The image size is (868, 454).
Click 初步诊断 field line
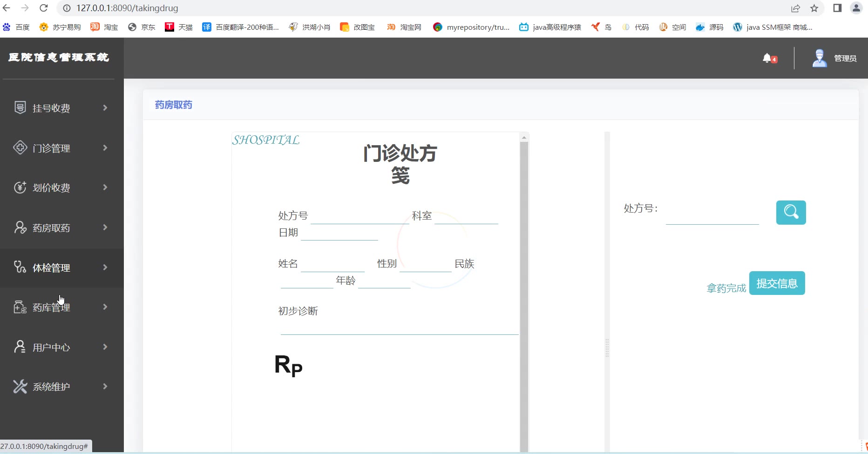(x=399, y=328)
